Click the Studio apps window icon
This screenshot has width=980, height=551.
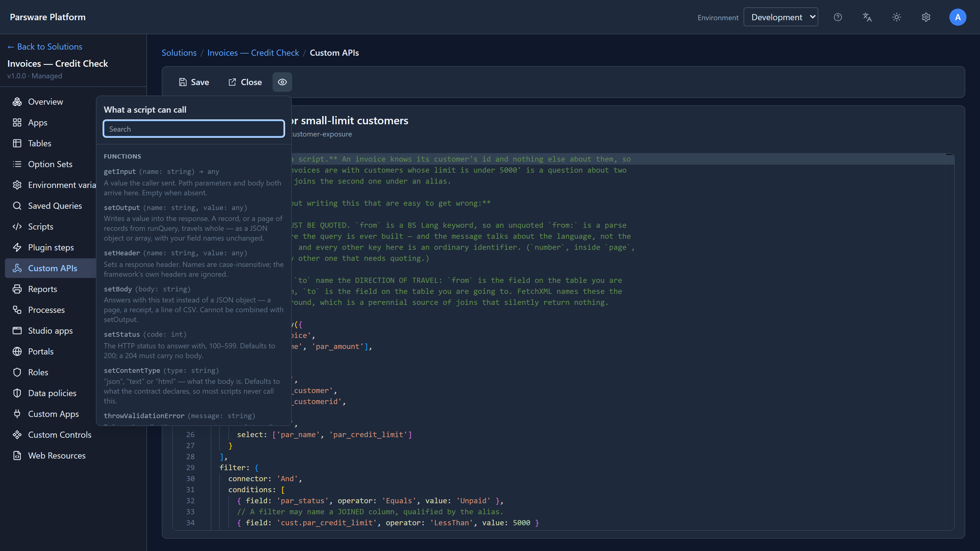coord(17,331)
